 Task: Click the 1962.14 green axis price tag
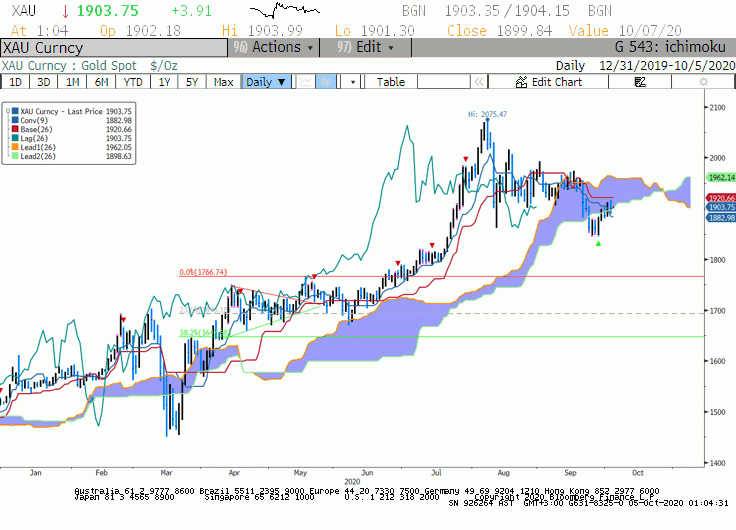pos(721,177)
